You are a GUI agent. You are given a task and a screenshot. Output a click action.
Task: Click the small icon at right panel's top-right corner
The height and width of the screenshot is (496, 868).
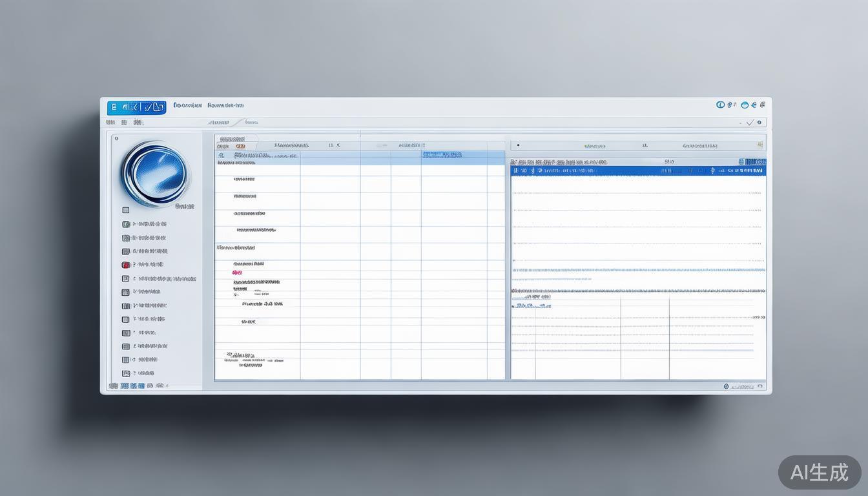click(x=760, y=145)
